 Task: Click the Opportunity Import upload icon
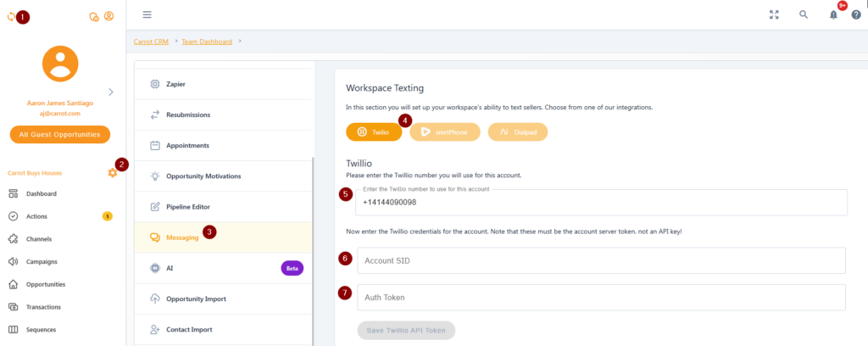point(155,299)
